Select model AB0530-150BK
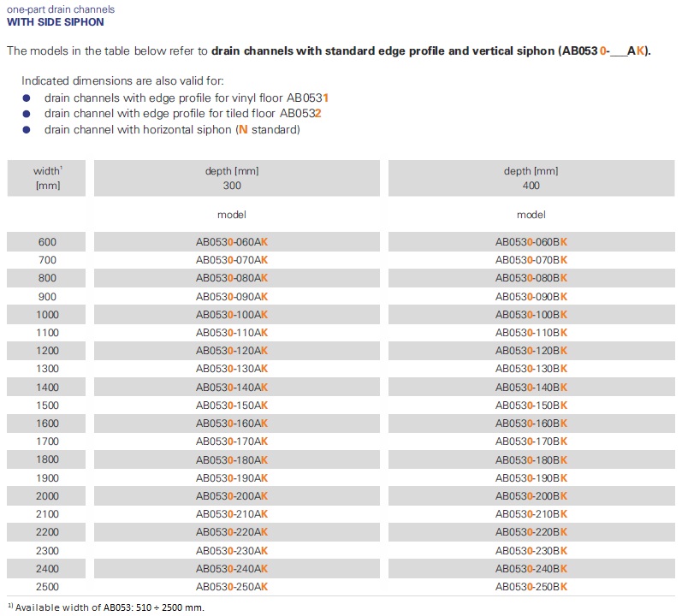 [x=531, y=406]
